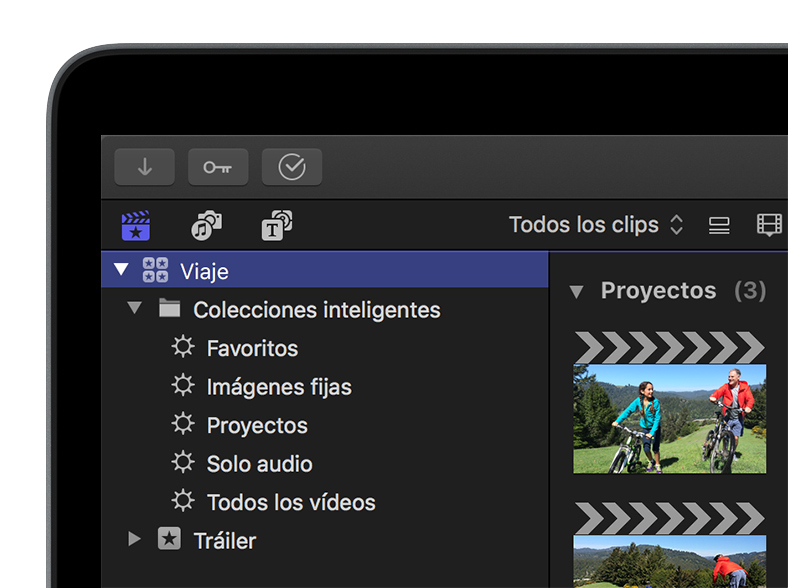788x588 pixels.
Task: Click the Background Tasks checkmark button
Action: (292, 167)
